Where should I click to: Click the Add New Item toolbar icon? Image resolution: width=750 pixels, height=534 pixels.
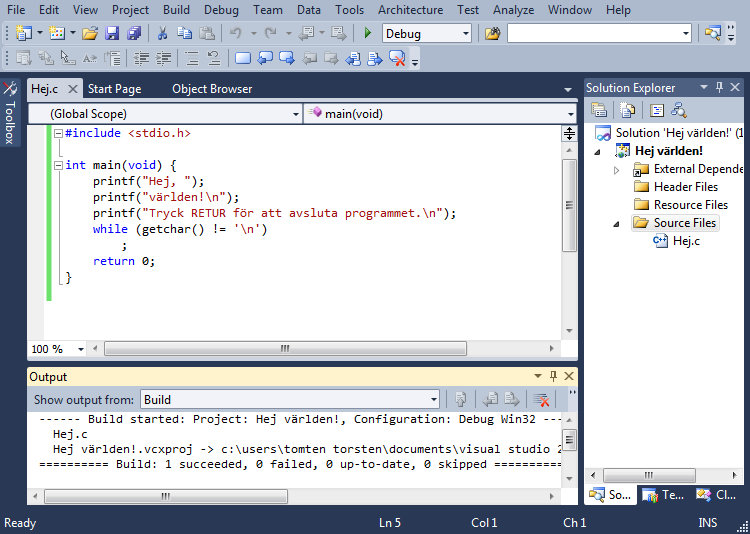57,33
